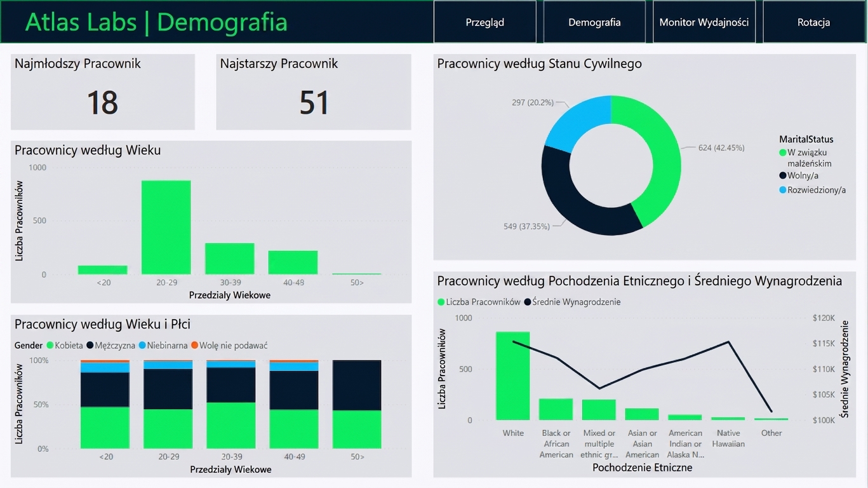The width and height of the screenshot is (868, 488).
Task: Click the Niebinarna legend color marker
Action: pos(142,346)
